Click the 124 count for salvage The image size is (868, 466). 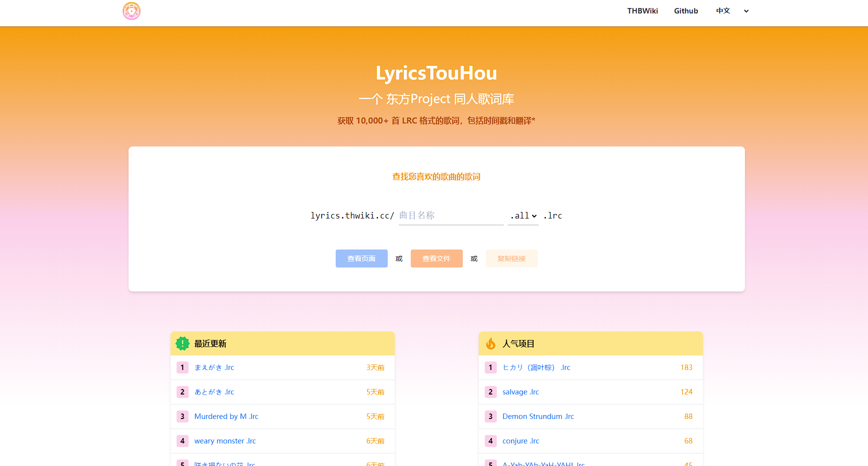click(686, 392)
